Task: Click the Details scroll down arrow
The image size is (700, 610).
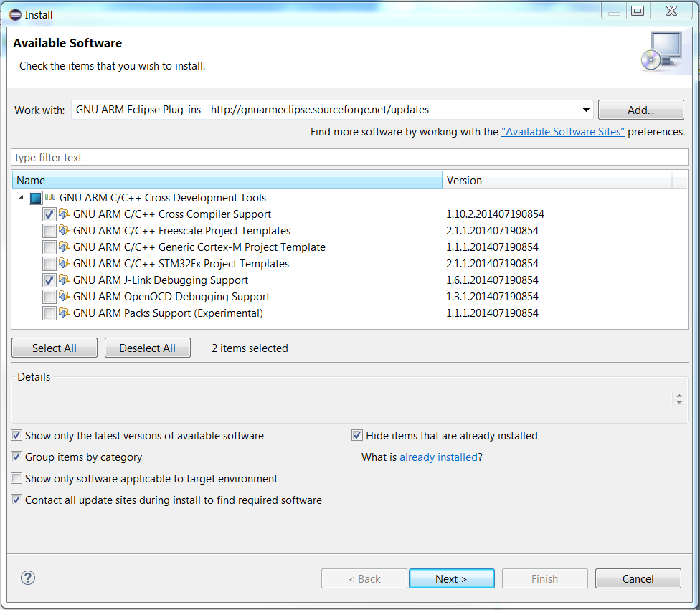Action: click(x=679, y=402)
